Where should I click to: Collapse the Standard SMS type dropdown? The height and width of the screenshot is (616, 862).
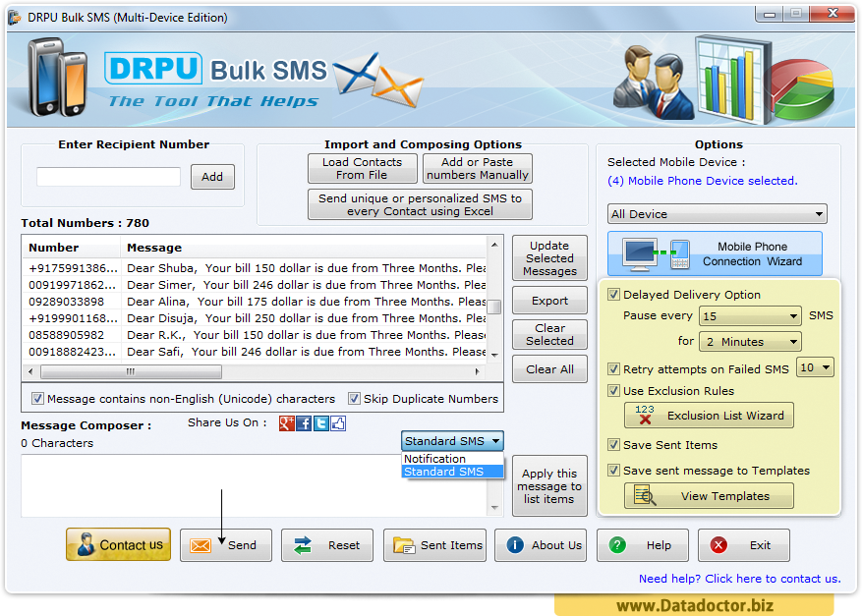[452, 441]
